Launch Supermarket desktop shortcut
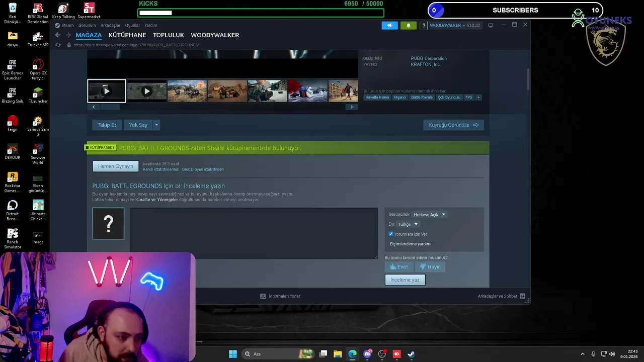The height and width of the screenshot is (362, 644). point(89,11)
